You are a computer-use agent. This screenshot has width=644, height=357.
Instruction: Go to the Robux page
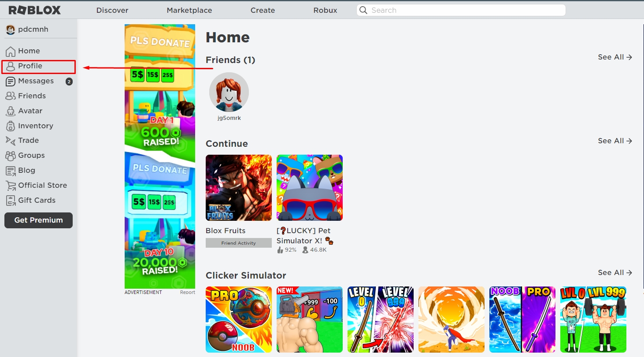[x=325, y=10]
